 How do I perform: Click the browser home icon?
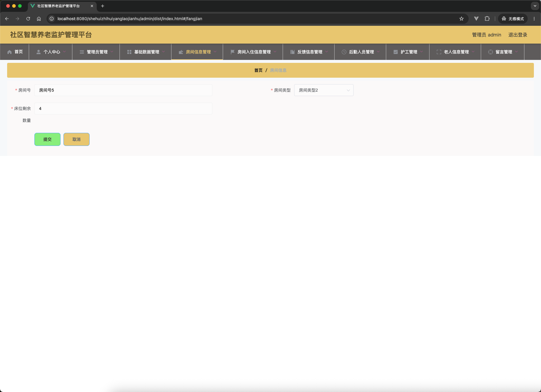[x=39, y=19]
